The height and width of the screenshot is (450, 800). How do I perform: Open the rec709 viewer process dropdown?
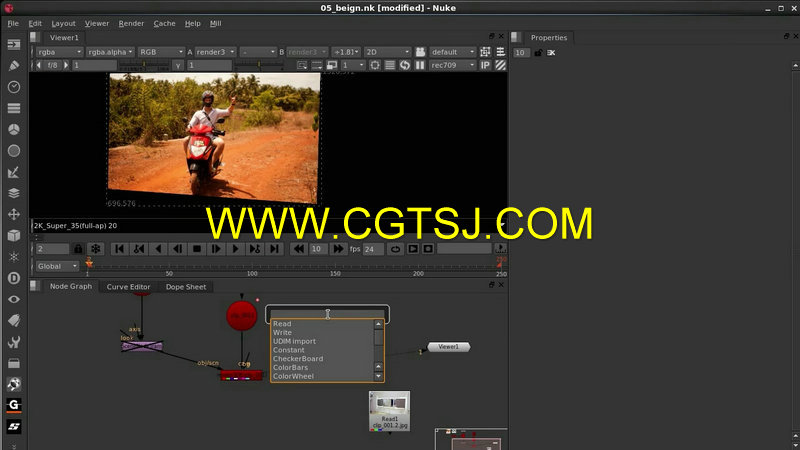pos(452,65)
